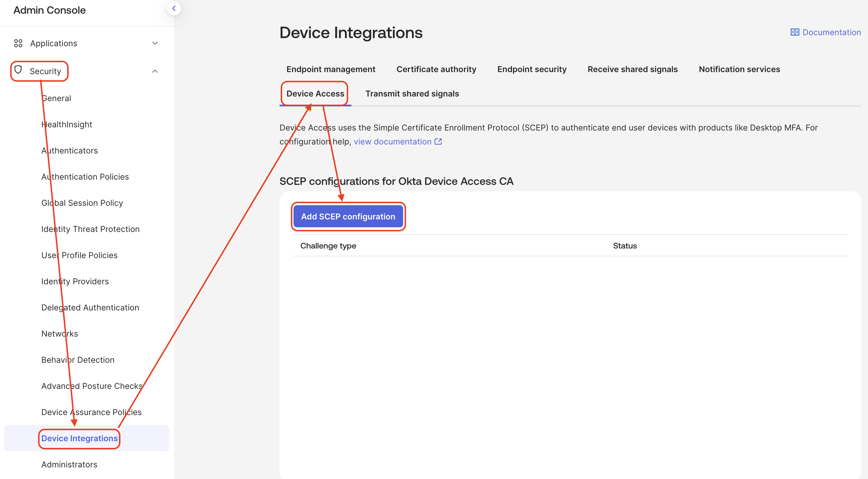Viewport: 868px width, 479px height.
Task: Click the Add SCEP configuration button
Action: pos(348,217)
